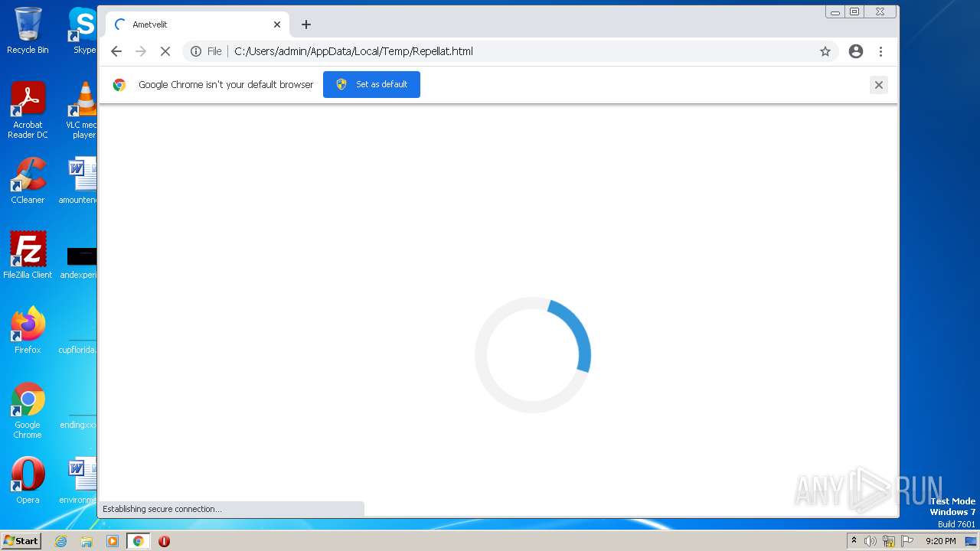Open Windows Explorer folder in taskbar
This screenshot has width=980, height=551.
[x=87, y=541]
